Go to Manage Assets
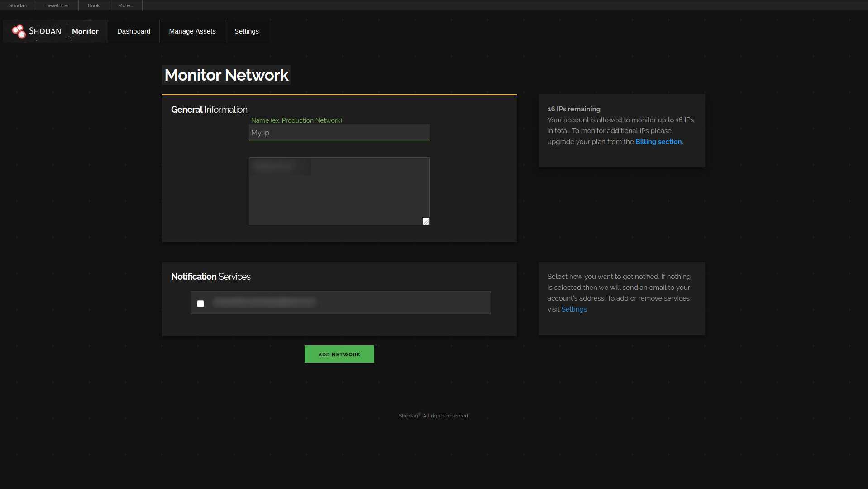 pyautogui.click(x=192, y=31)
